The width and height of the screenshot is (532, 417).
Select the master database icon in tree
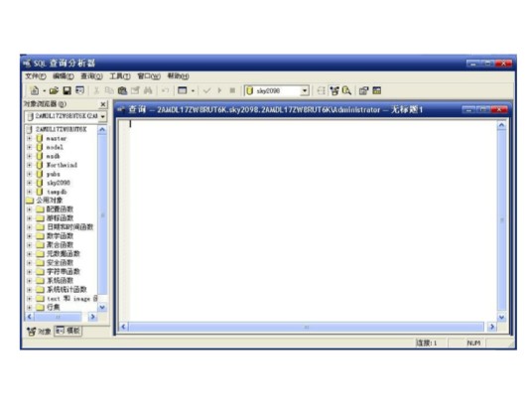40,138
